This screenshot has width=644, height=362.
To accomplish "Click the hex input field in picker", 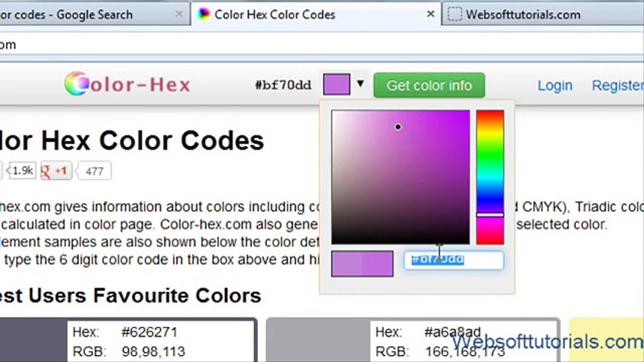I will tap(454, 260).
